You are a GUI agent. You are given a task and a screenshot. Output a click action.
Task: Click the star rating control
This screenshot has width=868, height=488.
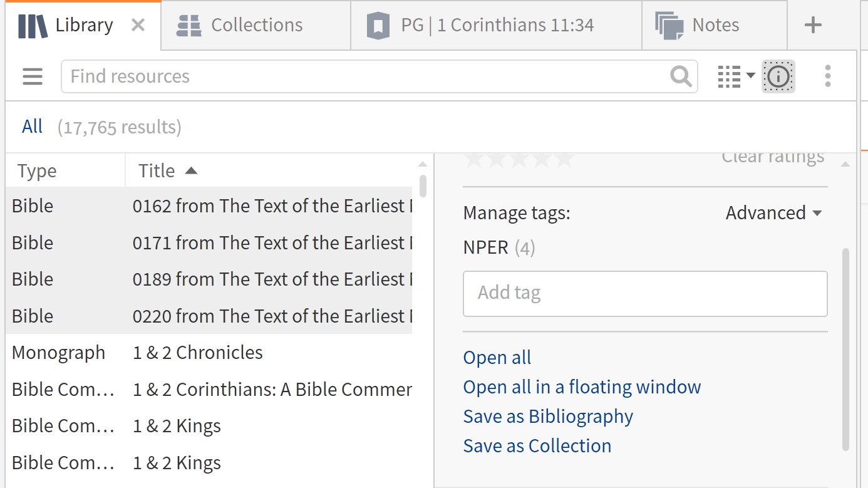click(x=519, y=159)
